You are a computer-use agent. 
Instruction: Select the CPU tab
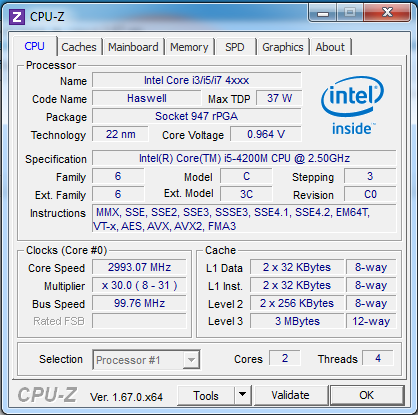pyautogui.click(x=35, y=46)
